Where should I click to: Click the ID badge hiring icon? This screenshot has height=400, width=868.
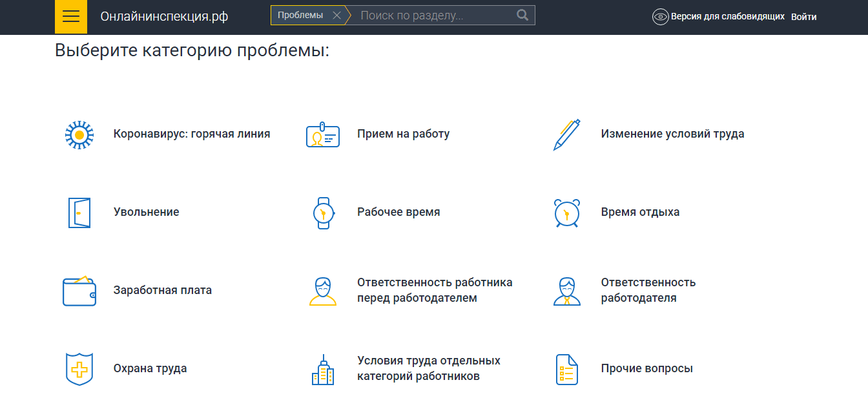coord(322,135)
